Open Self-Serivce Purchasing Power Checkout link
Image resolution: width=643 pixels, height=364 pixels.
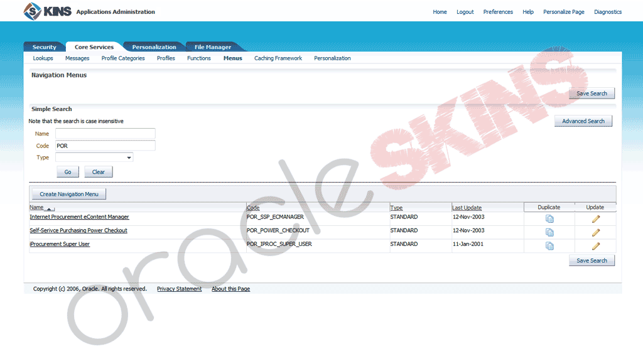pos(78,230)
